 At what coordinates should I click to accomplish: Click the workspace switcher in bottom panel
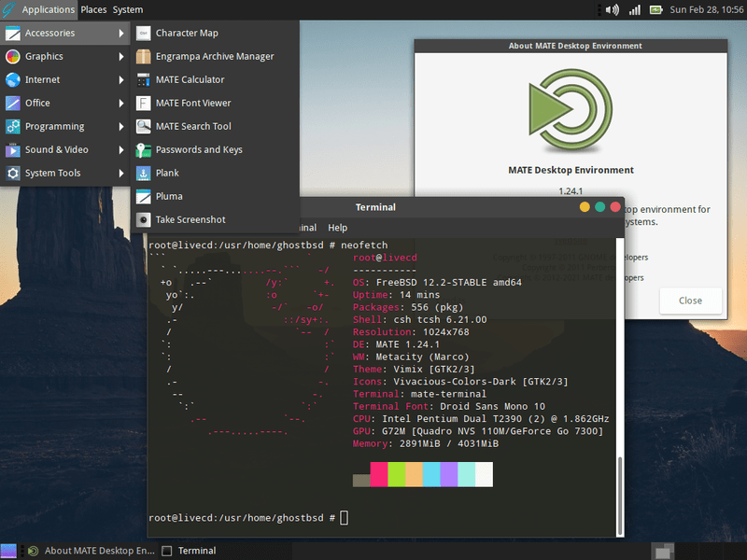[662, 551]
